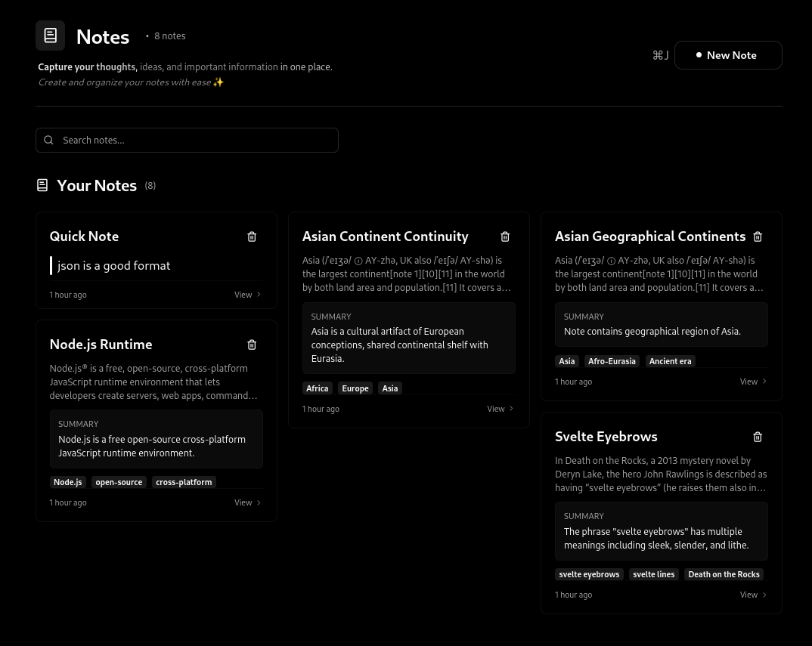The height and width of the screenshot is (646, 812).
Task: Click '1 hour ago' on Quick Note
Action: (68, 295)
